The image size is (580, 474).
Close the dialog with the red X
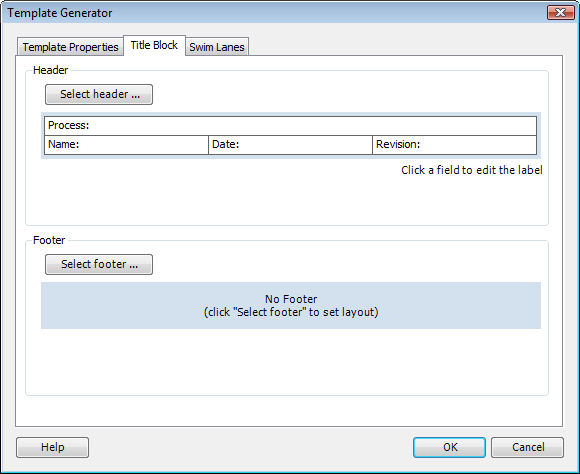pyautogui.click(x=560, y=13)
